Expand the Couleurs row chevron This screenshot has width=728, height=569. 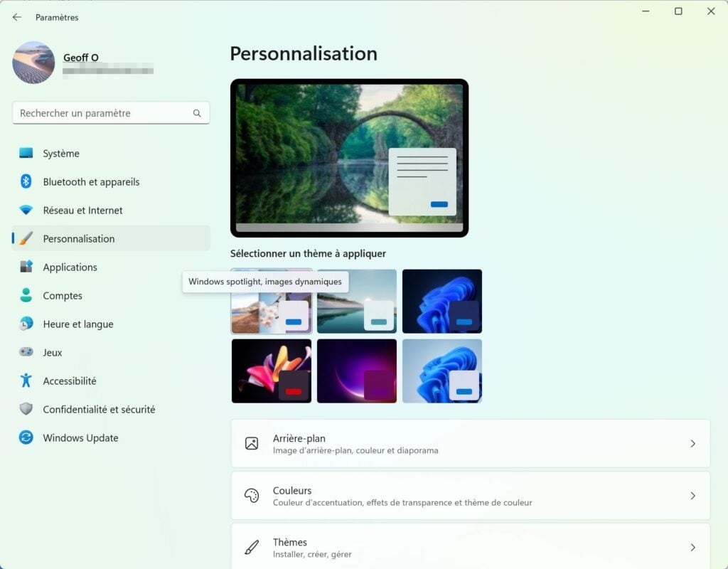692,496
